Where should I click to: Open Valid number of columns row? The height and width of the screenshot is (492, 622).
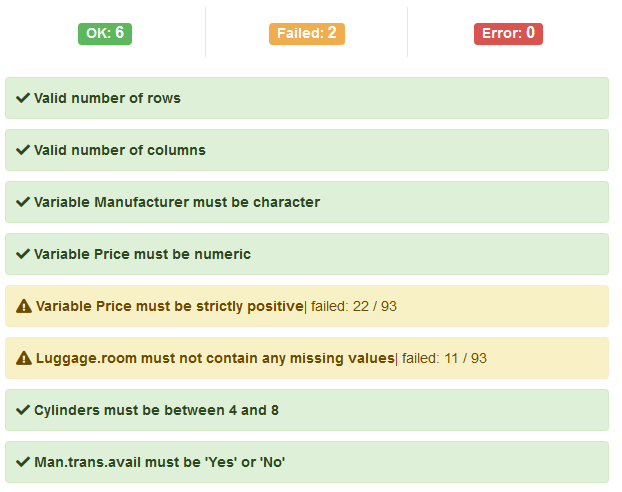[120, 150]
